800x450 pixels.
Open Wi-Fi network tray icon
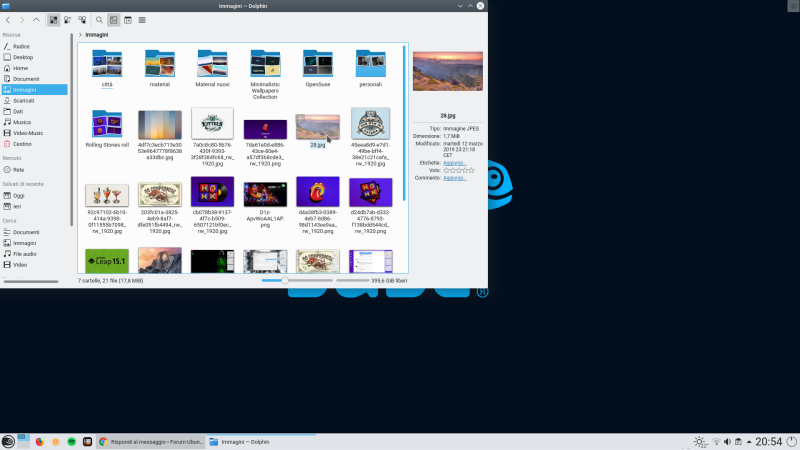(x=716, y=442)
